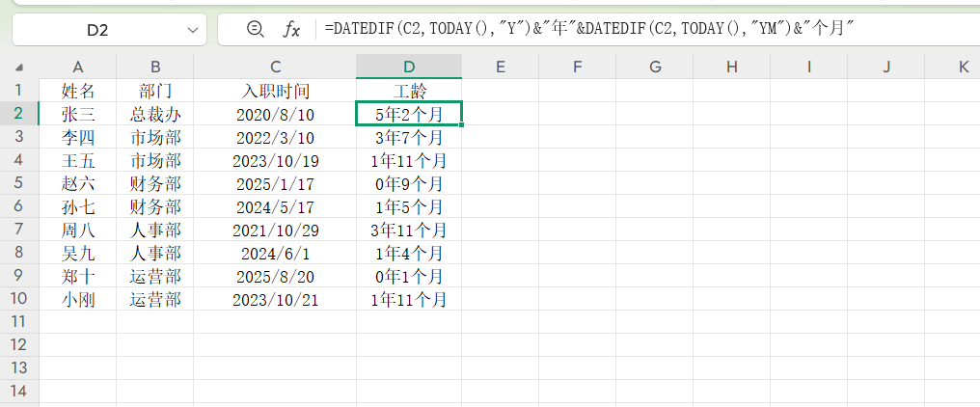
Task: Select the date cell 2024/5/17
Action: pos(275,206)
